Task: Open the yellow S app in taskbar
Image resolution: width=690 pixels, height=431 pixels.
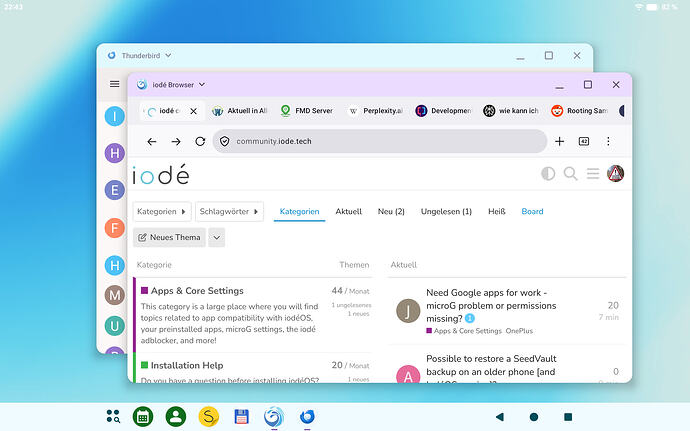Action: pos(209,416)
